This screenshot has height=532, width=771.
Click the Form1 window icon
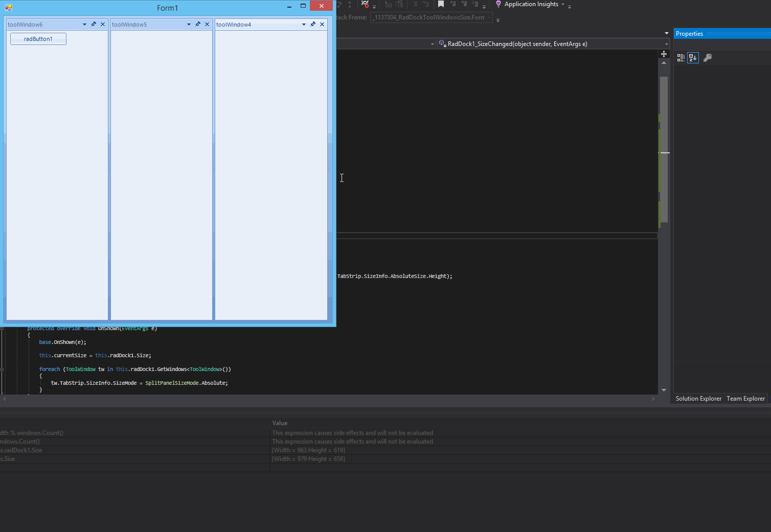pyautogui.click(x=9, y=8)
